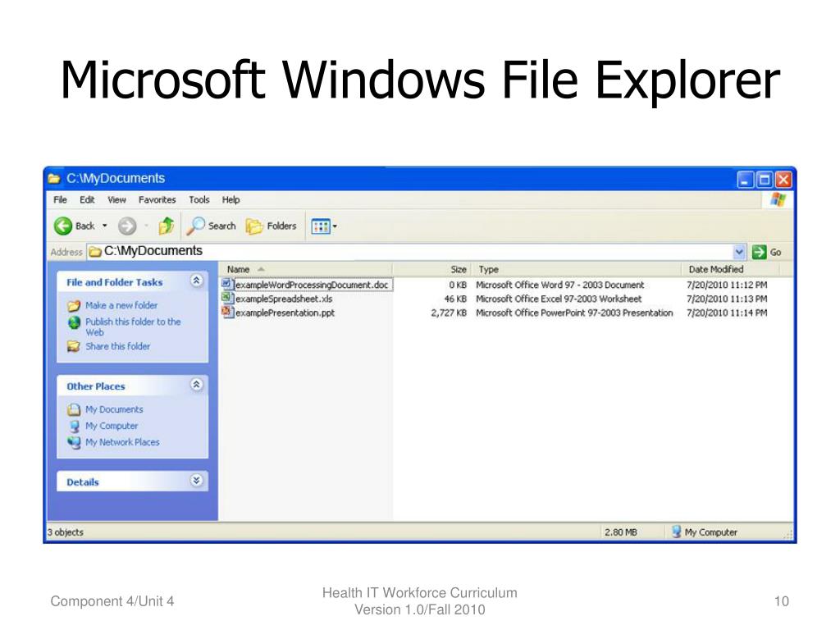Open the Edit menu
Image resolution: width=840 pixels, height=630 pixels.
(x=87, y=200)
